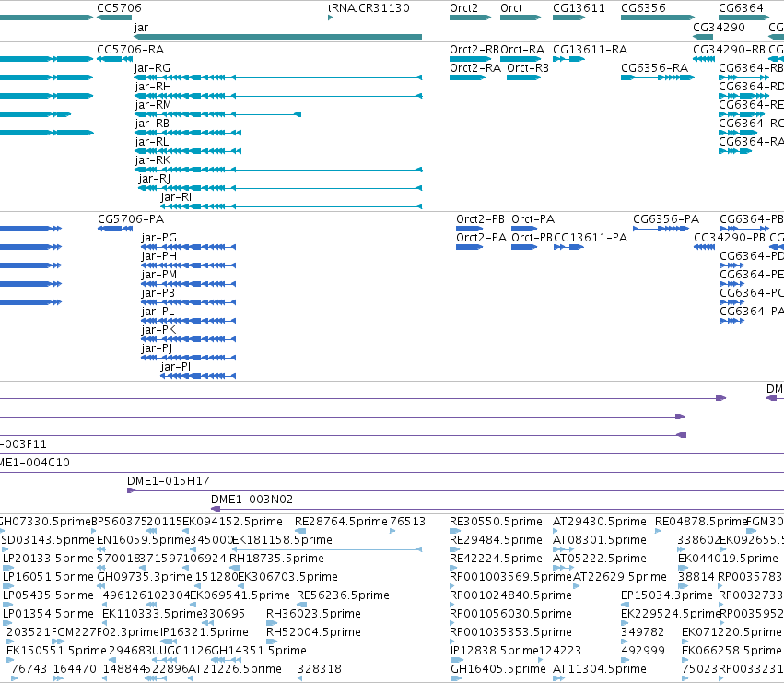Select the DME1-015H17 BAC clone
Viewport: 784px width, 683px height.
click(455, 490)
